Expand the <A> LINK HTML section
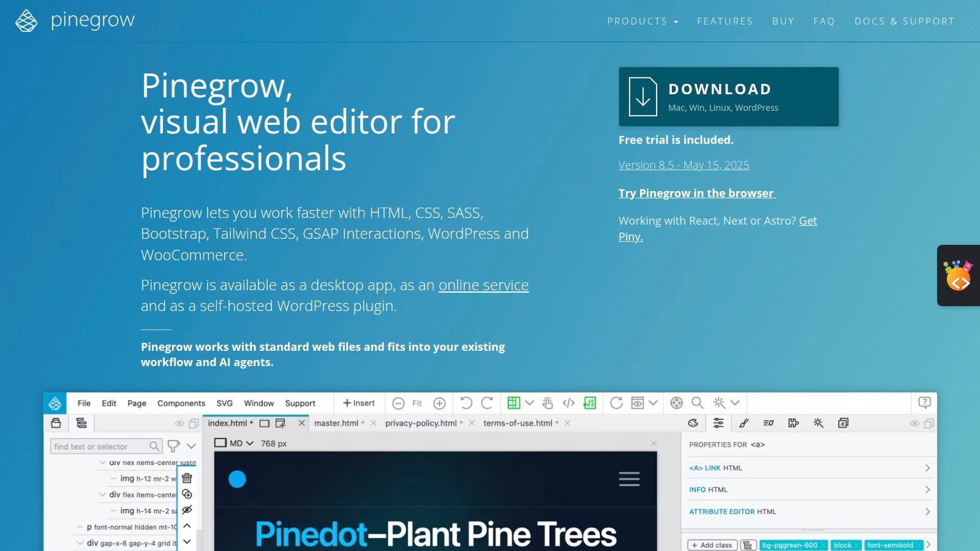Image resolution: width=980 pixels, height=551 pixels. 810,468
